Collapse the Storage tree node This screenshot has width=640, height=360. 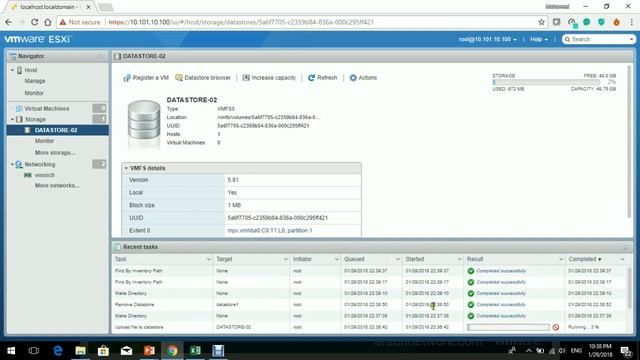pos(12,119)
